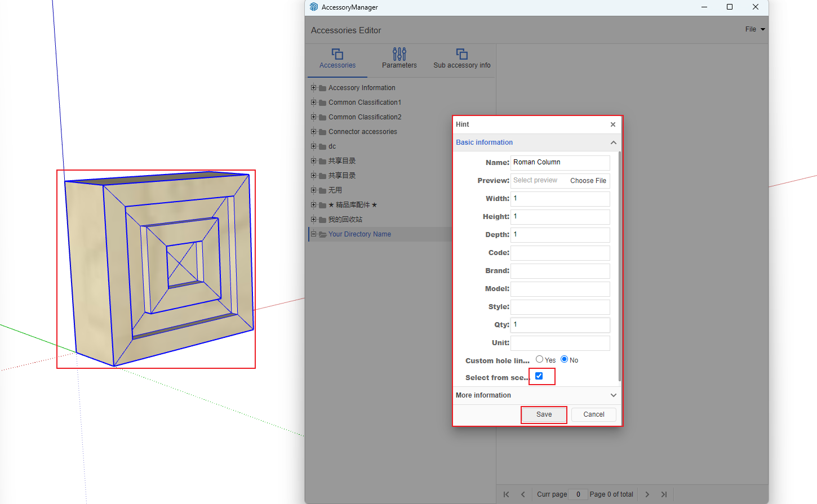Open the Parameters sliders icon
The width and height of the screenshot is (817, 504).
tap(399, 54)
